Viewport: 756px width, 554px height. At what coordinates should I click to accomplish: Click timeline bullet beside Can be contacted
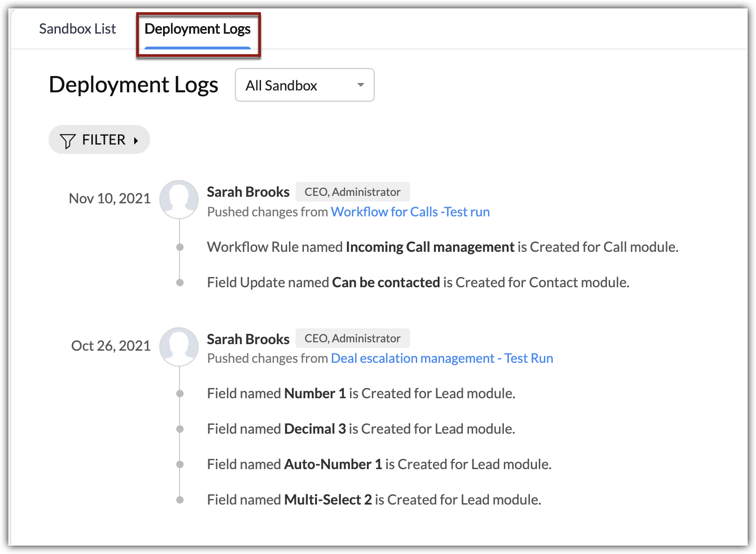(x=180, y=283)
